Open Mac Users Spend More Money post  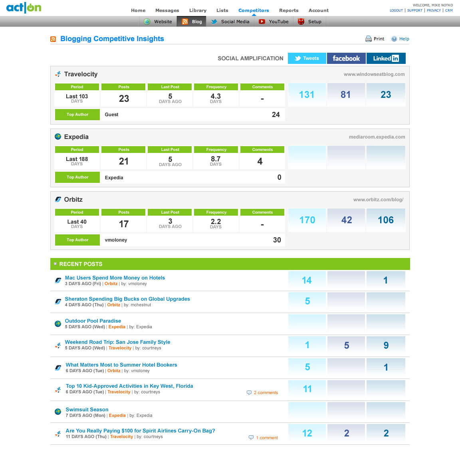point(115,278)
